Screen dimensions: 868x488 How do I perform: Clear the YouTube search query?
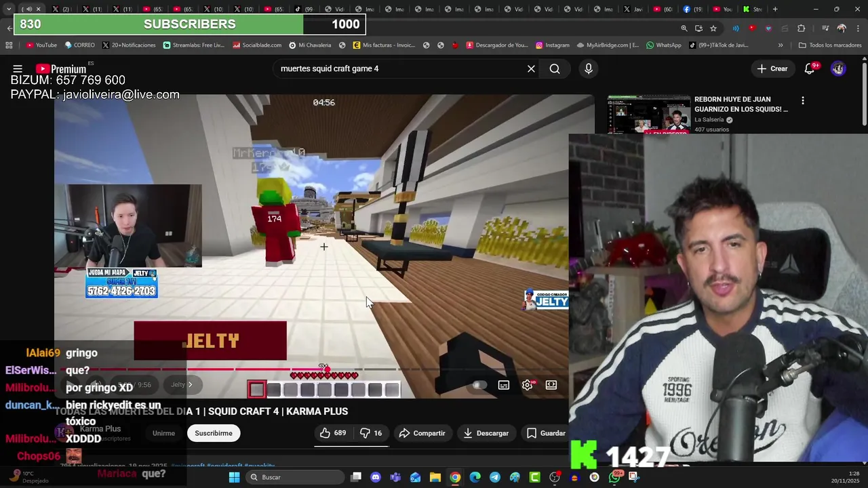(531, 68)
